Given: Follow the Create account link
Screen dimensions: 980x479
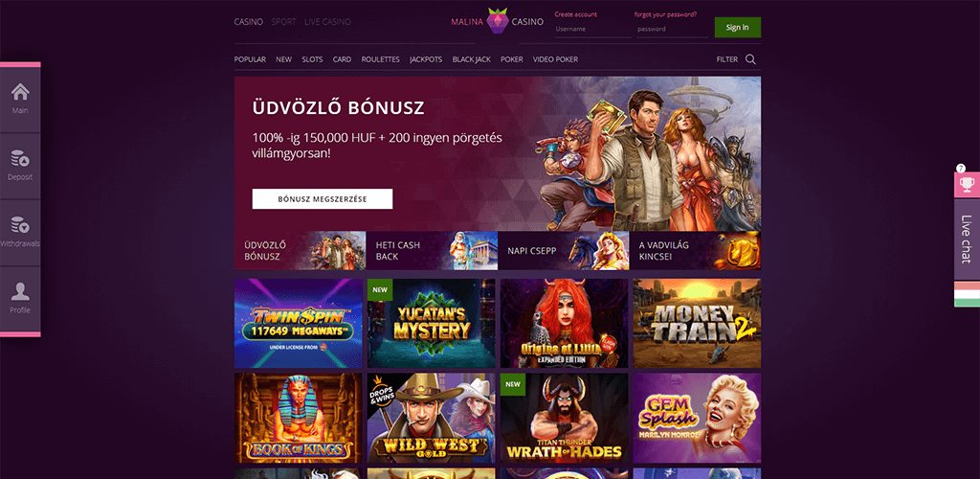Looking at the screenshot, I should 575,13.
